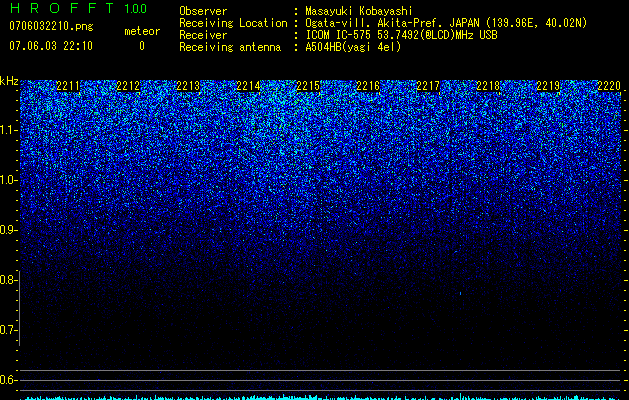Image resolution: width=629 pixels, height=400 pixels.
Task: Click the HROFFT title text
Action: 63,8
